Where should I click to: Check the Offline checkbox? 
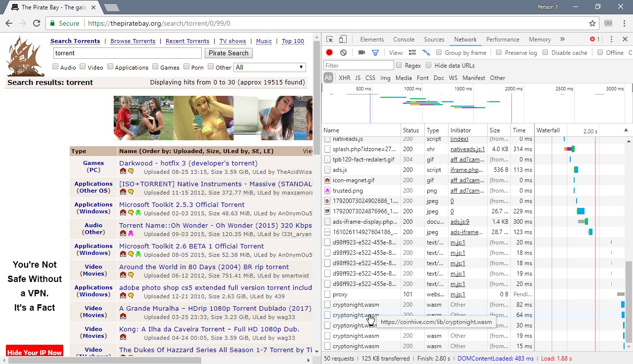600,52
